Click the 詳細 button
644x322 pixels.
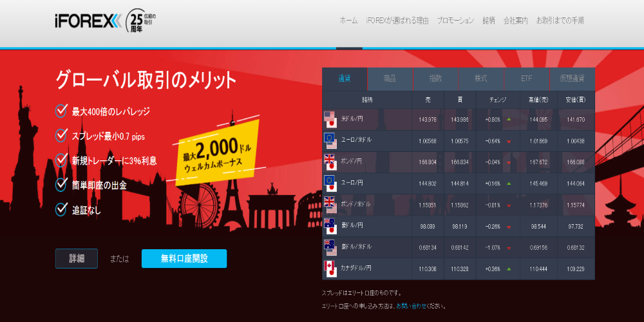[x=77, y=258]
